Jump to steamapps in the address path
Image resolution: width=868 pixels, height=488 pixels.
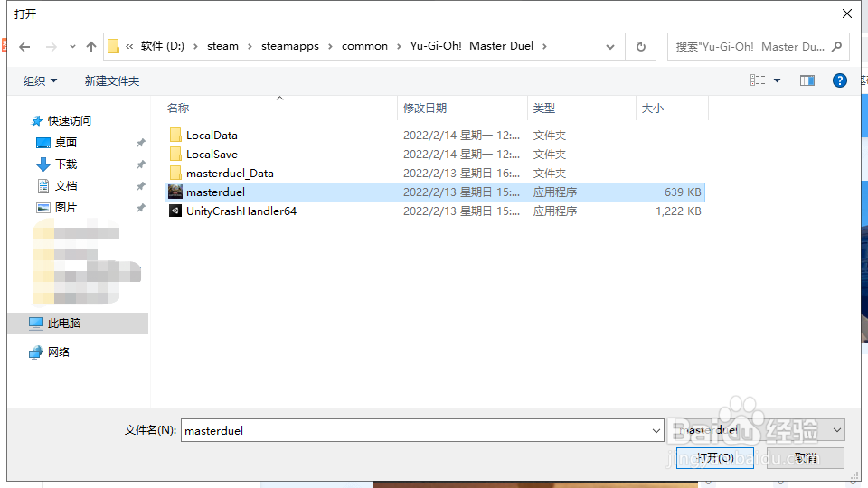pos(290,46)
